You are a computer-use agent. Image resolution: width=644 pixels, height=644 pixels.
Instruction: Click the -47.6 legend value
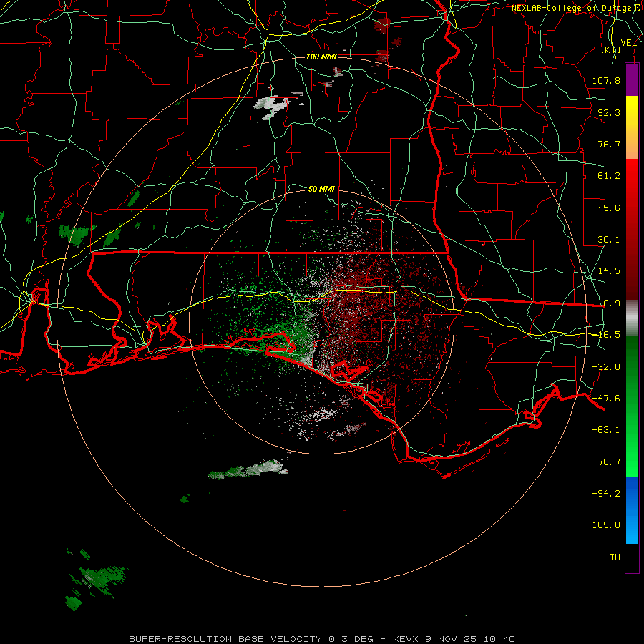point(606,399)
